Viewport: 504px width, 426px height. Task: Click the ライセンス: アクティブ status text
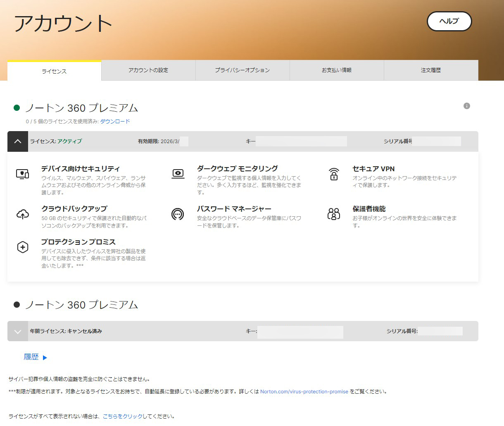pos(56,141)
